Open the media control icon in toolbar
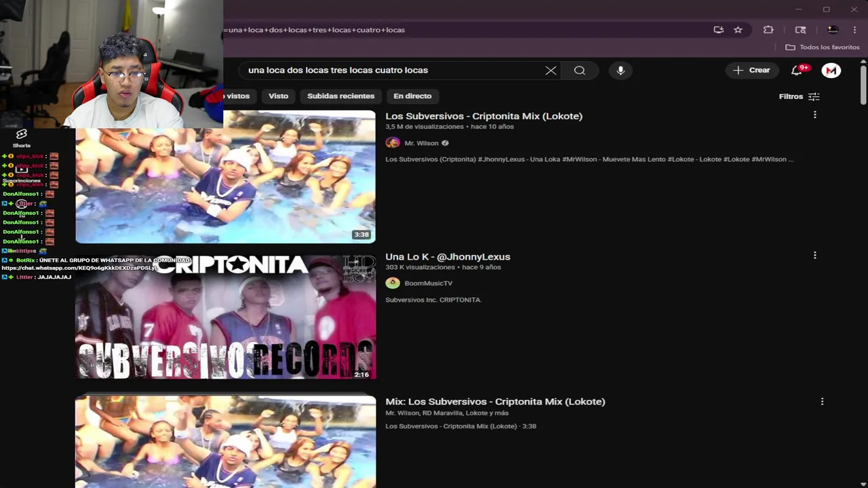 click(800, 30)
